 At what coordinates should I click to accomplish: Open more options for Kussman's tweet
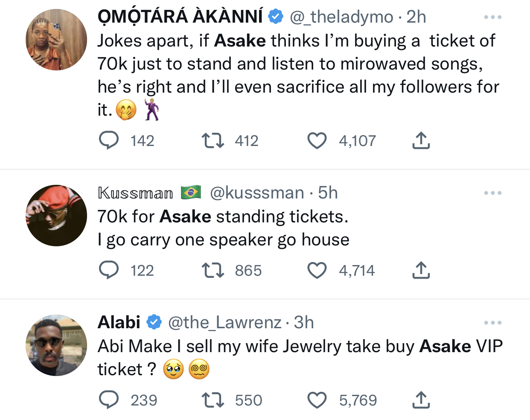pyautogui.click(x=493, y=193)
